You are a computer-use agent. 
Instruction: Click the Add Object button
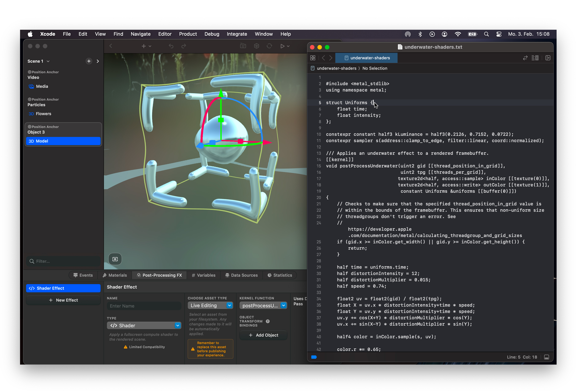click(x=263, y=335)
